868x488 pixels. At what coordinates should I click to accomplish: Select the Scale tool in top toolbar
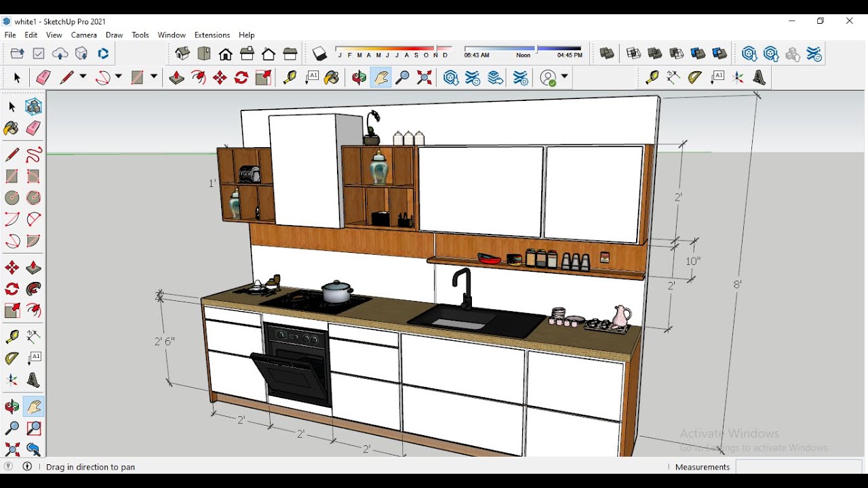(263, 78)
